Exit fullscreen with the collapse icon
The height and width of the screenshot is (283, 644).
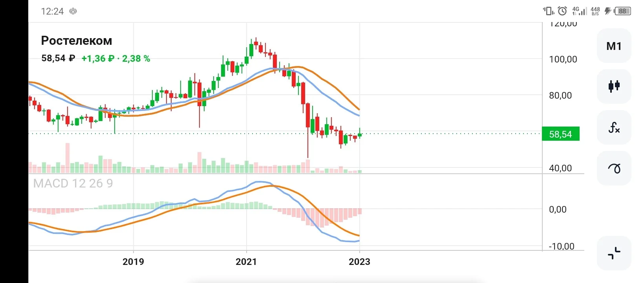(x=614, y=253)
